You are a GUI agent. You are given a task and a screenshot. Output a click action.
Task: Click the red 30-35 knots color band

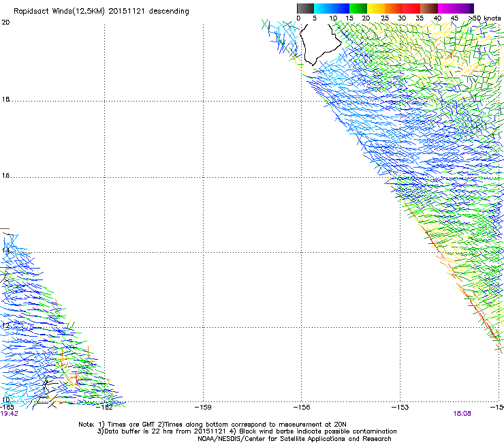pos(411,8)
